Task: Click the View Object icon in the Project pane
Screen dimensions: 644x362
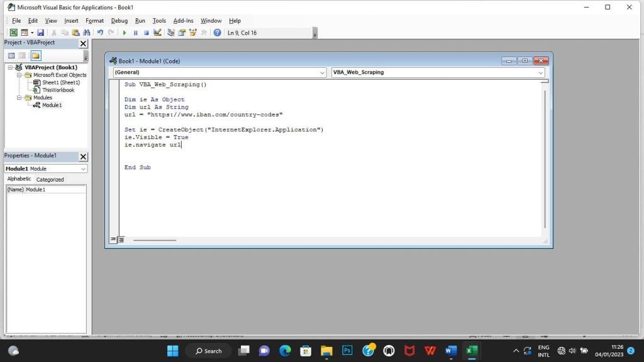Action: click(22, 55)
